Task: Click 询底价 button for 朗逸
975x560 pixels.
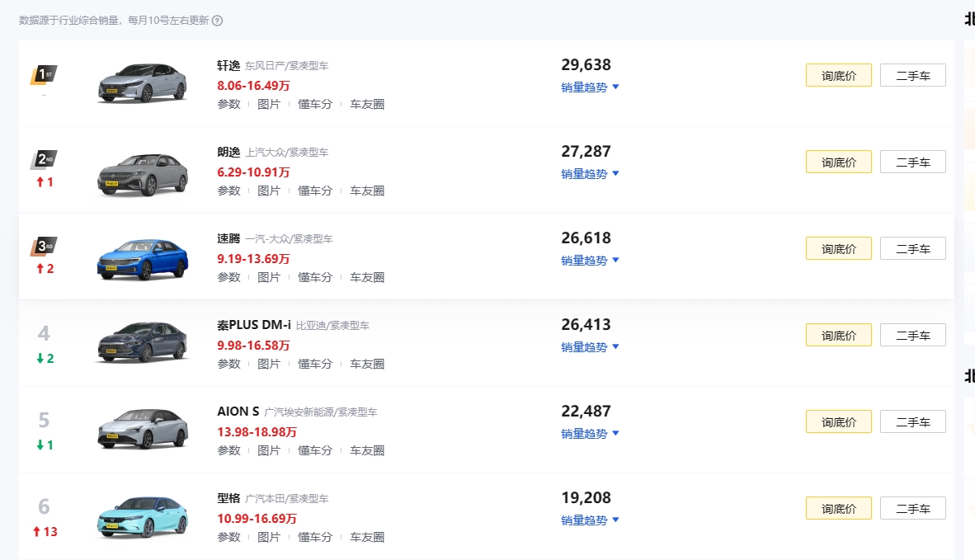Action: (x=838, y=162)
